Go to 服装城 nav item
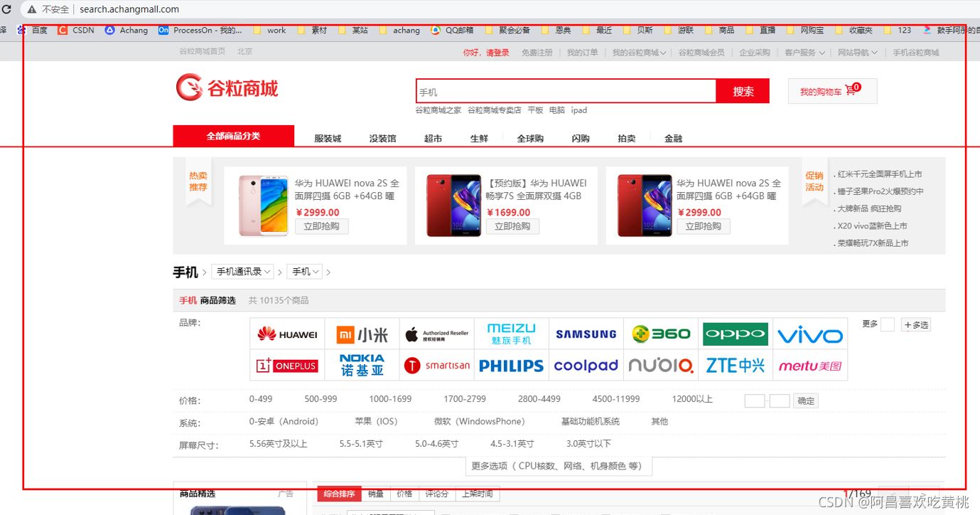980x515 pixels. coord(328,139)
